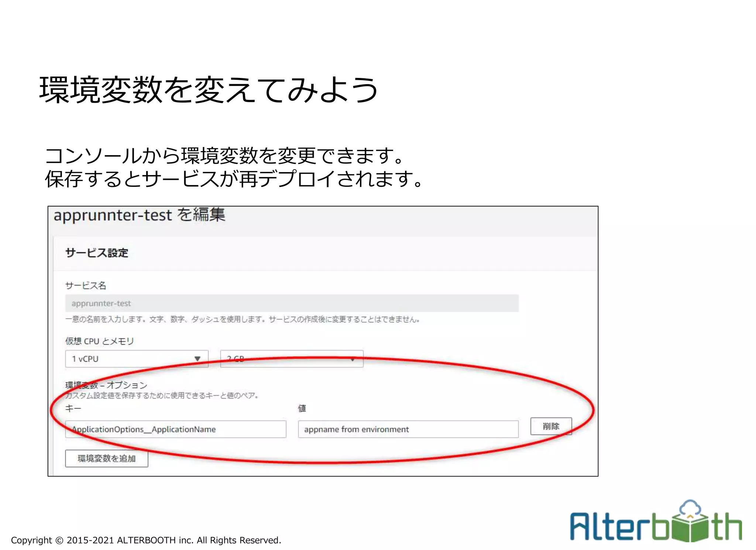Click the slide title 環境変数を変えてみよう
The width and height of the screenshot is (756, 550).
209,90
